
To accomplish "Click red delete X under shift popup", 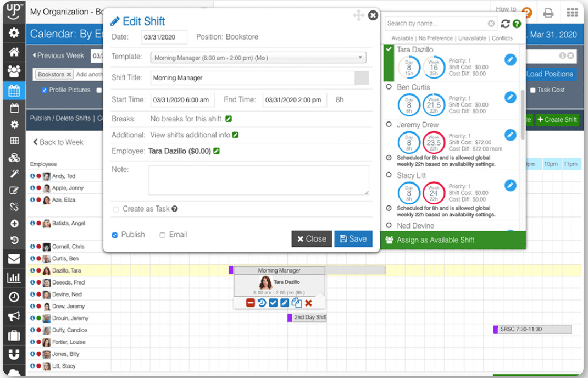I will (x=308, y=303).
